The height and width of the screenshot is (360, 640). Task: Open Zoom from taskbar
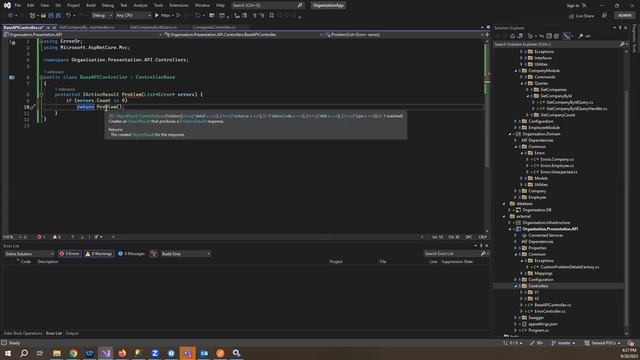155,353
